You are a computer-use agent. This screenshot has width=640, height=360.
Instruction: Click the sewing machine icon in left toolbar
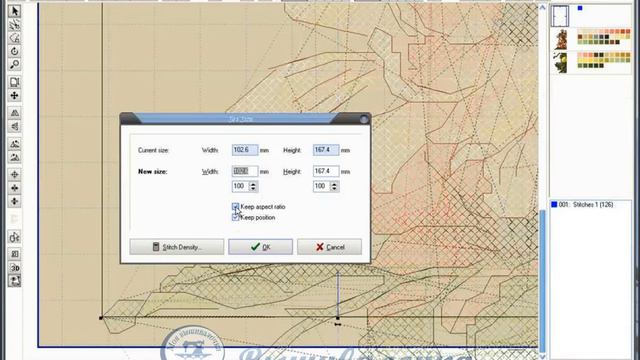coord(14,237)
